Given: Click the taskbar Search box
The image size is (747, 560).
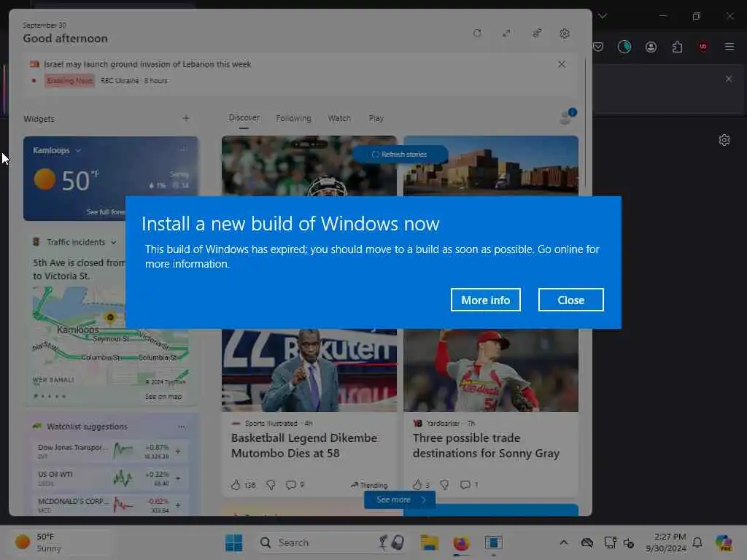Looking at the screenshot, I should 332,542.
